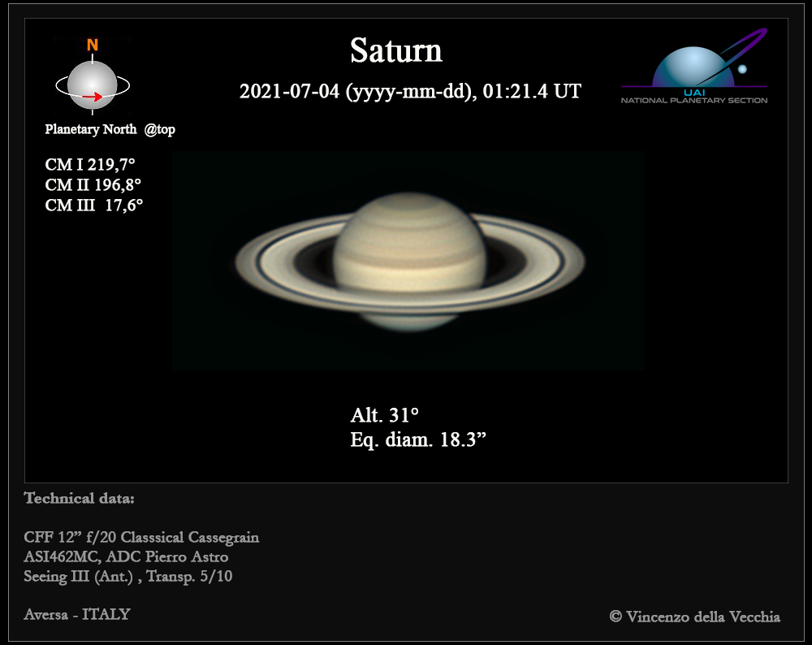Select the date '2021-07-04 (yyyy-mm-dd), 01:21.4 UT'
Viewport: 812px width, 645px height.
point(410,91)
